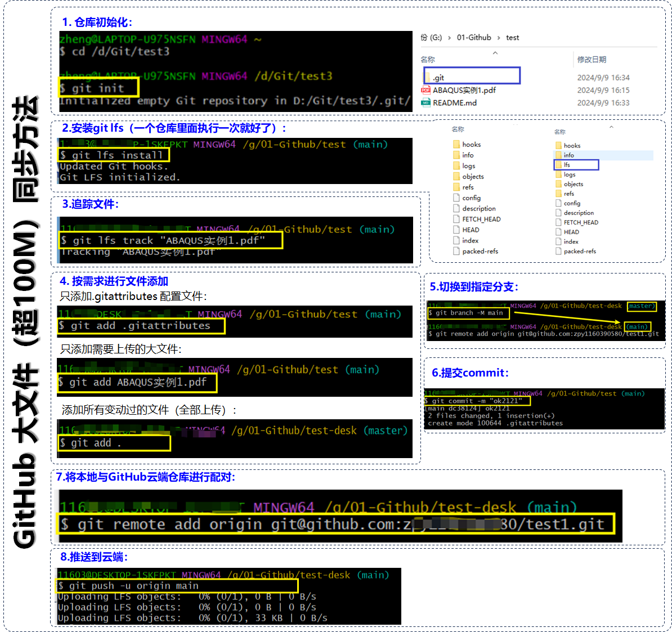Click the highlighted master branch label

coord(641,306)
